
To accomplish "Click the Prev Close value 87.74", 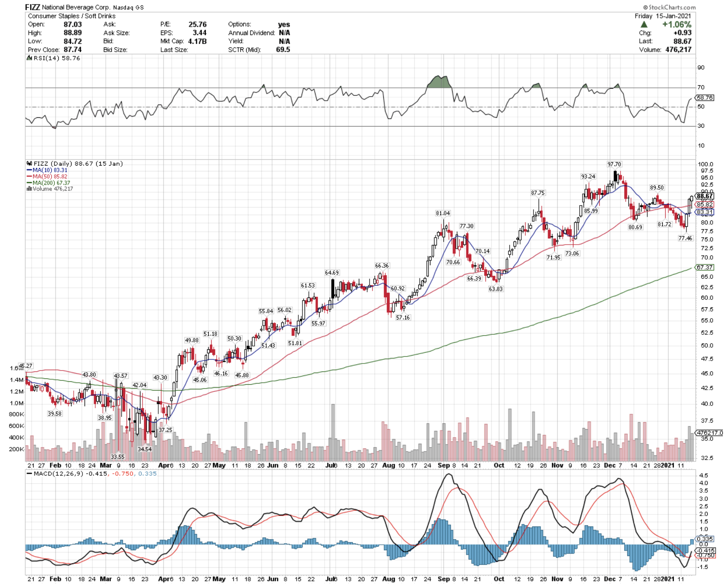I will [73, 50].
